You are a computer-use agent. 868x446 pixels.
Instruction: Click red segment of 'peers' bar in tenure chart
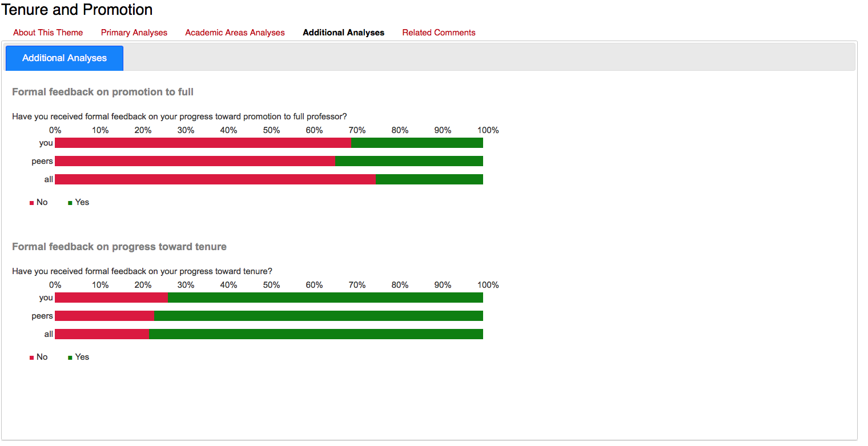pos(104,316)
